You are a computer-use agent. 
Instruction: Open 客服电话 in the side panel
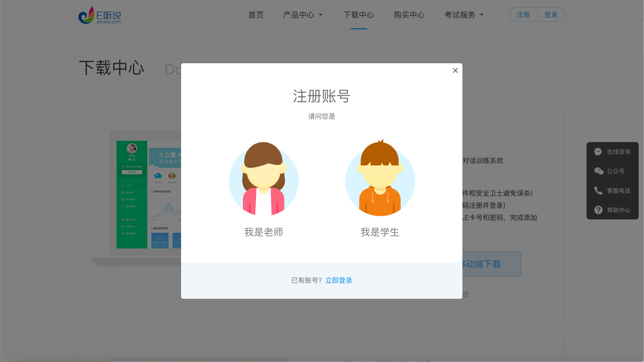click(x=612, y=191)
